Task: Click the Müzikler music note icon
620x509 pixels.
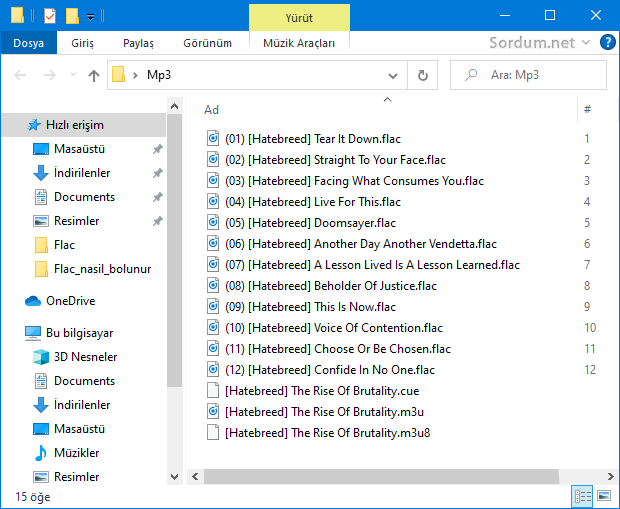Action: coord(40,453)
